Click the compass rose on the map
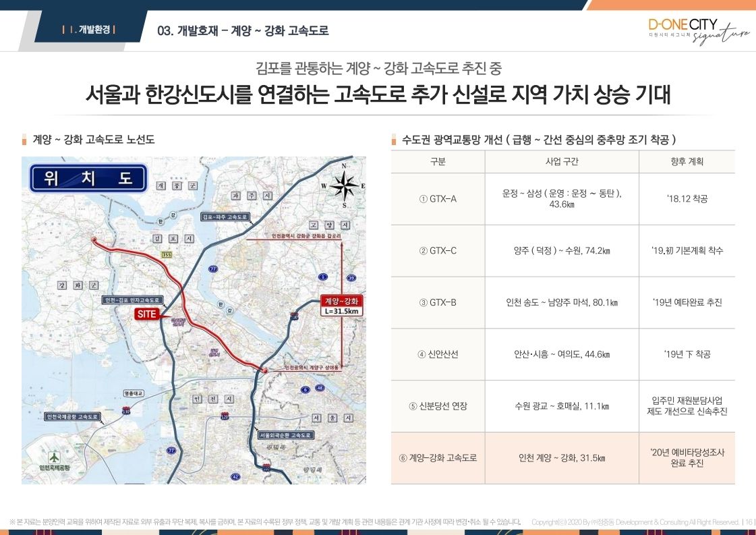756x535 pixels. pyautogui.click(x=343, y=186)
